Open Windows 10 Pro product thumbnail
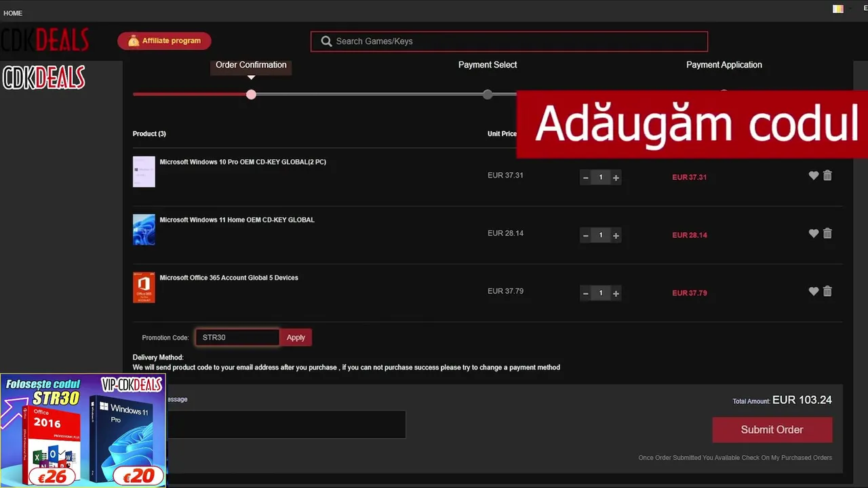Image resolution: width=868 pixels, height=488 pixels. pos(144,171)
